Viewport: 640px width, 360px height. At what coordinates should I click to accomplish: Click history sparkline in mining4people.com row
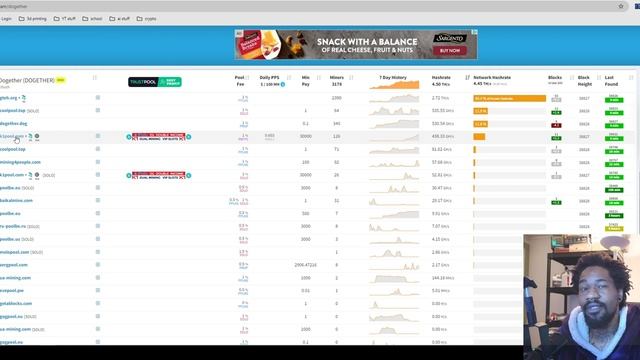(394, 163)
